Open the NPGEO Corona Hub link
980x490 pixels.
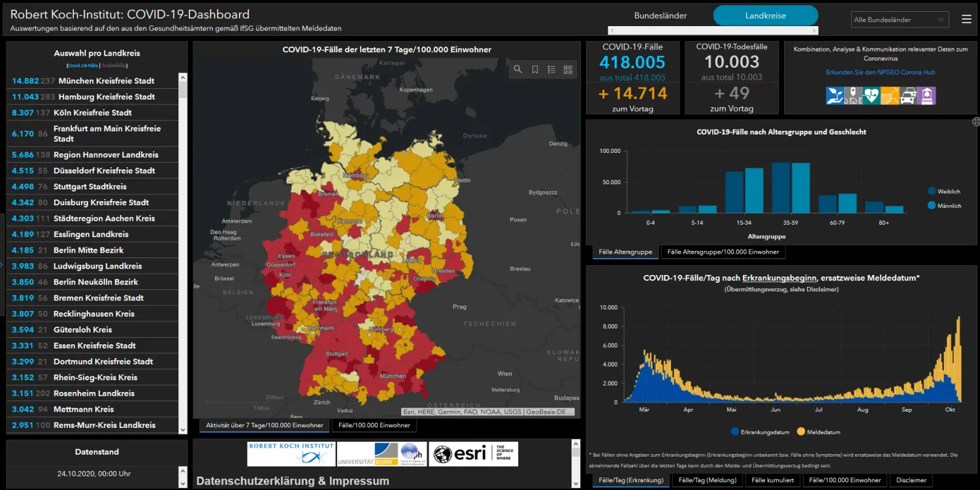(x=879, y=71)
